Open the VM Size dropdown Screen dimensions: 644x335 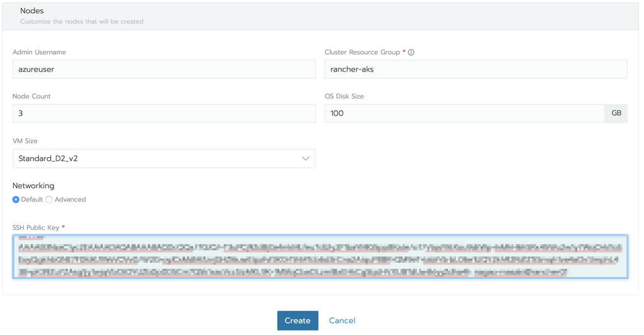pyautogui.click(x=164, y=158)
